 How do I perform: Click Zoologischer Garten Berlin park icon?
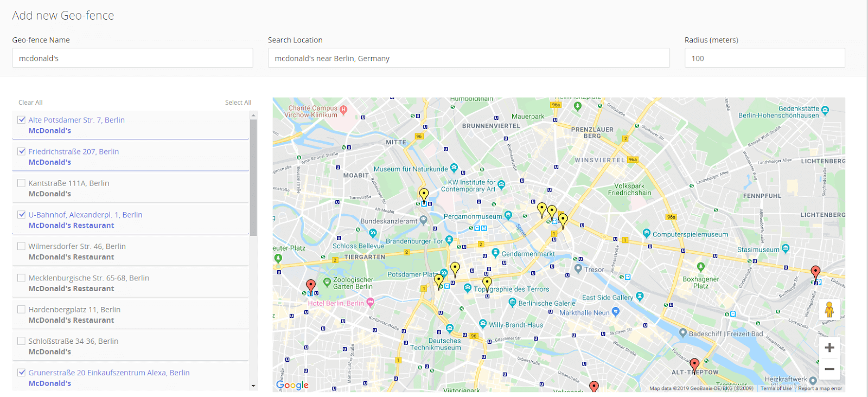327,282
